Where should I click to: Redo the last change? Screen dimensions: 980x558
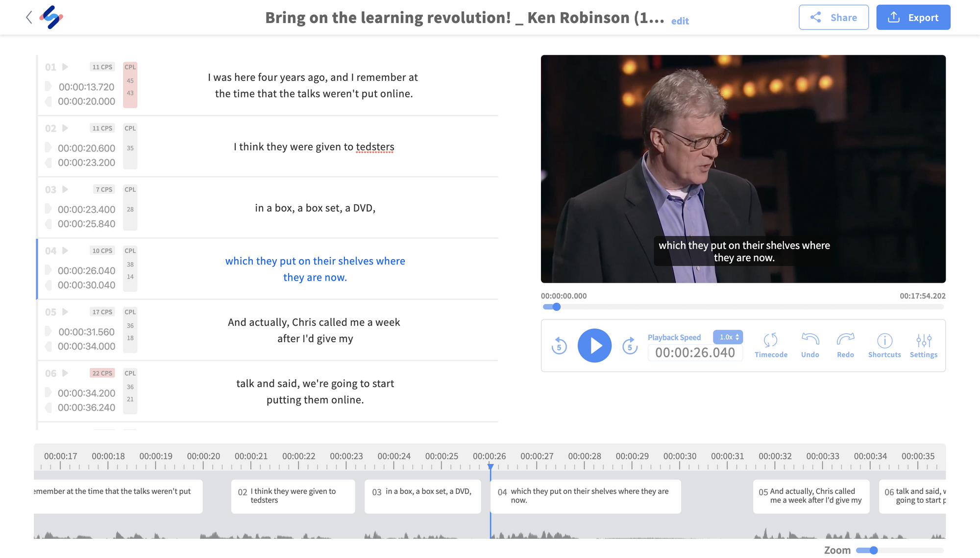[845, 345]
